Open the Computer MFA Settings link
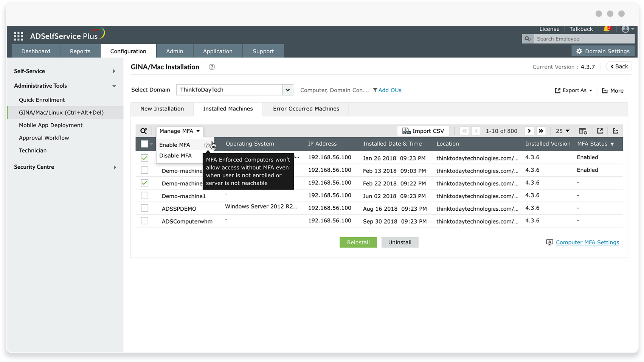Image resolution: width=644 pixels, height=362 pixels. coord(587,242)
